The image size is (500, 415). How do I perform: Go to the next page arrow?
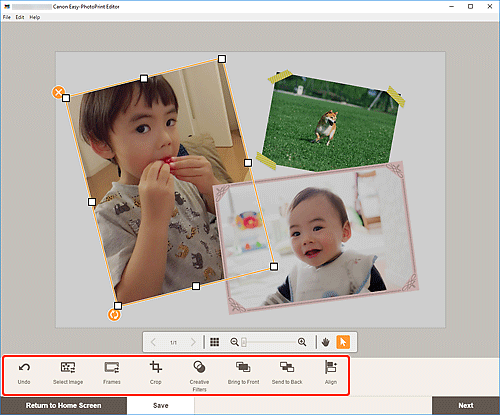tap(193, 342)
